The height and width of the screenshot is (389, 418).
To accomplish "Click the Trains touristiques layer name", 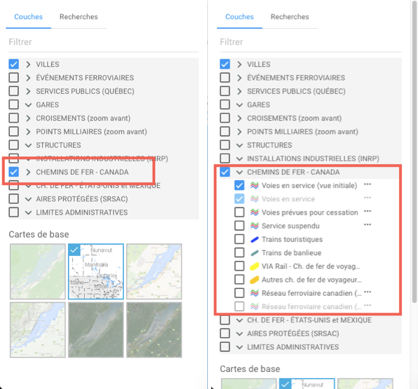I will click(x=292, y=239).
